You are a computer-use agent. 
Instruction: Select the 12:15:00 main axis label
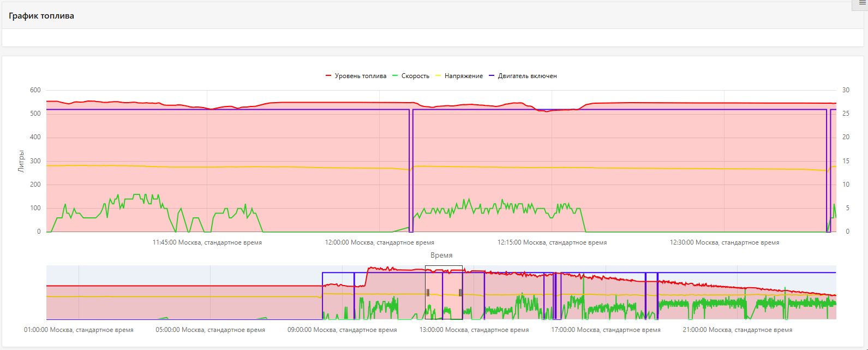pos(552,242)
